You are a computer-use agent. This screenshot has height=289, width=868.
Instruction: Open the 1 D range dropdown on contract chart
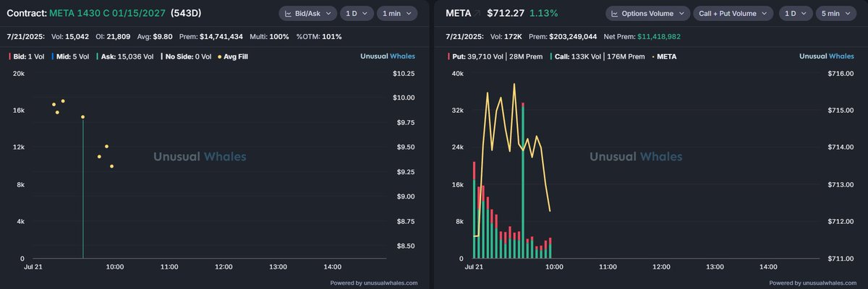click(x=357, y=13)
